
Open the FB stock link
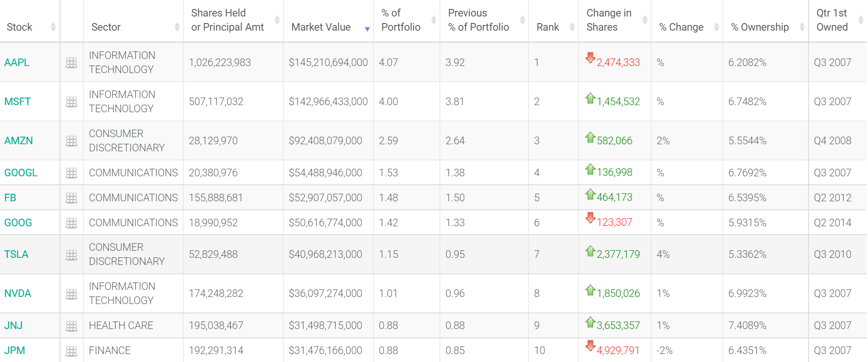pos(10,198)
